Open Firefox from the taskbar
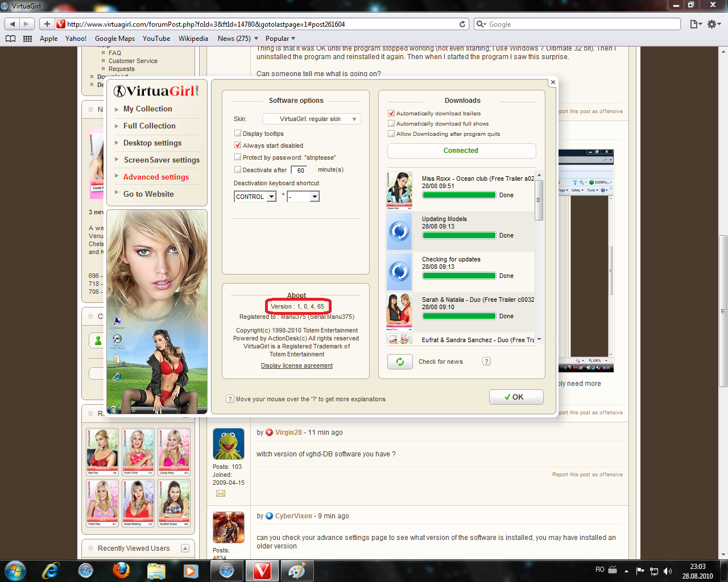The height and width of the screenshot is (582, 728). (x=121, y=571)
